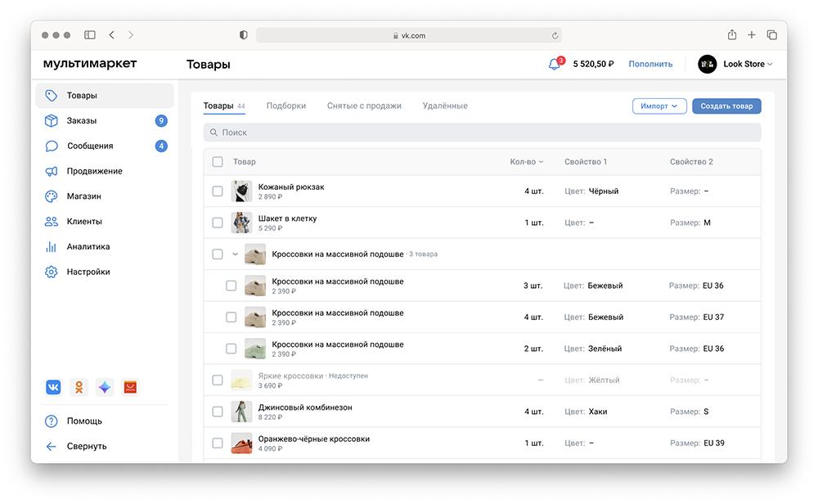Click the AliExpress red bag icon
818x504 pixels.
click(129, 388)
